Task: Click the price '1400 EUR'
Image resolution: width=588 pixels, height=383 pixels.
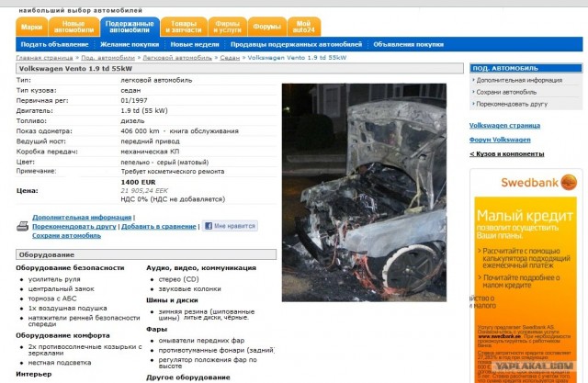Action: [138, 182]
